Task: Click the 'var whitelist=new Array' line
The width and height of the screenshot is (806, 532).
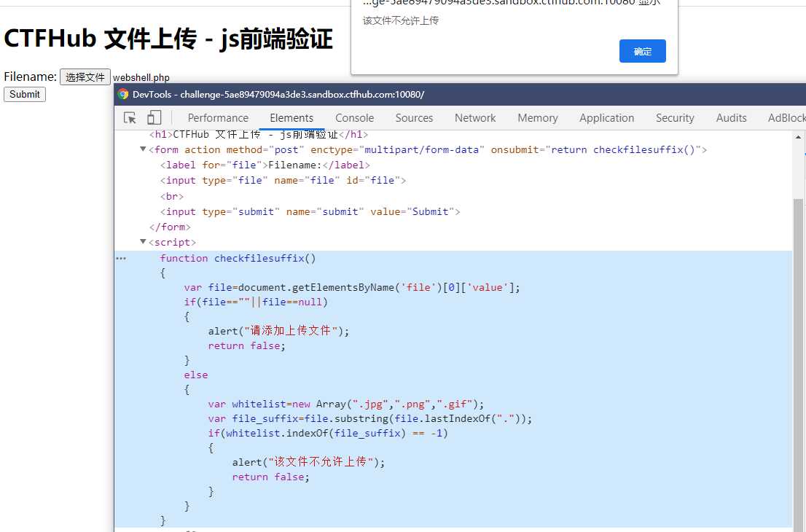Action: point(346,404)
